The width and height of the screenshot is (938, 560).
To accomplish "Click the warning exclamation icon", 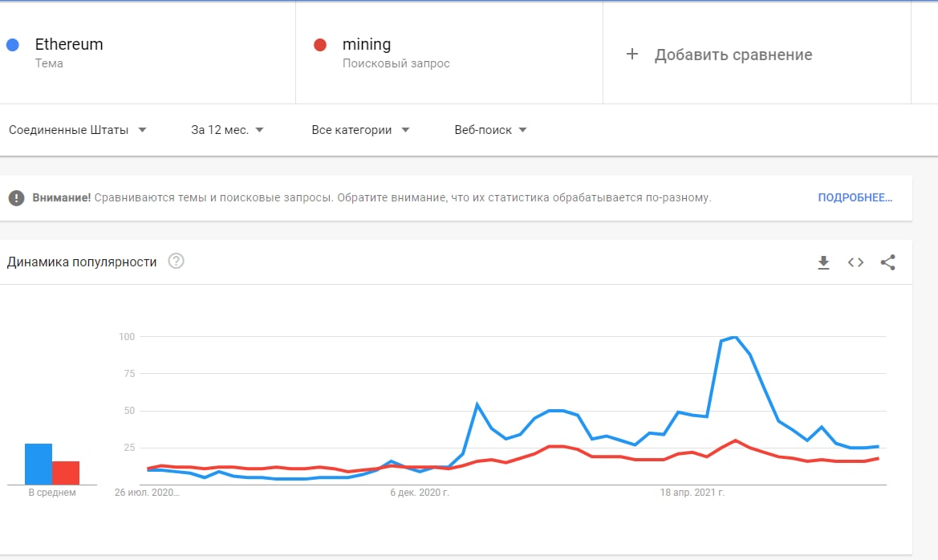I will click(x=16, y=198).
